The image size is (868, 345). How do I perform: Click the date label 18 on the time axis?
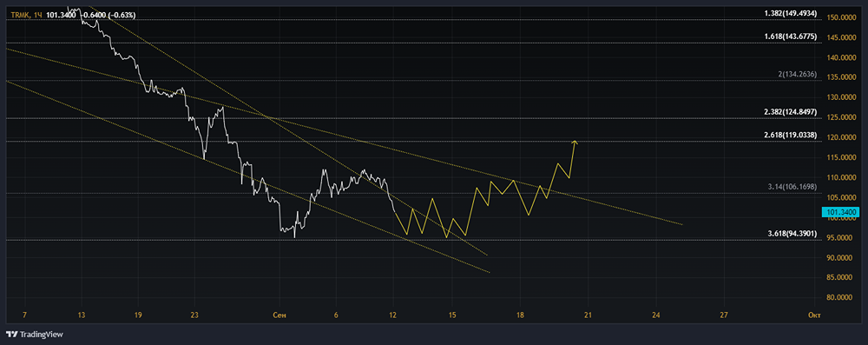(520, 315)
